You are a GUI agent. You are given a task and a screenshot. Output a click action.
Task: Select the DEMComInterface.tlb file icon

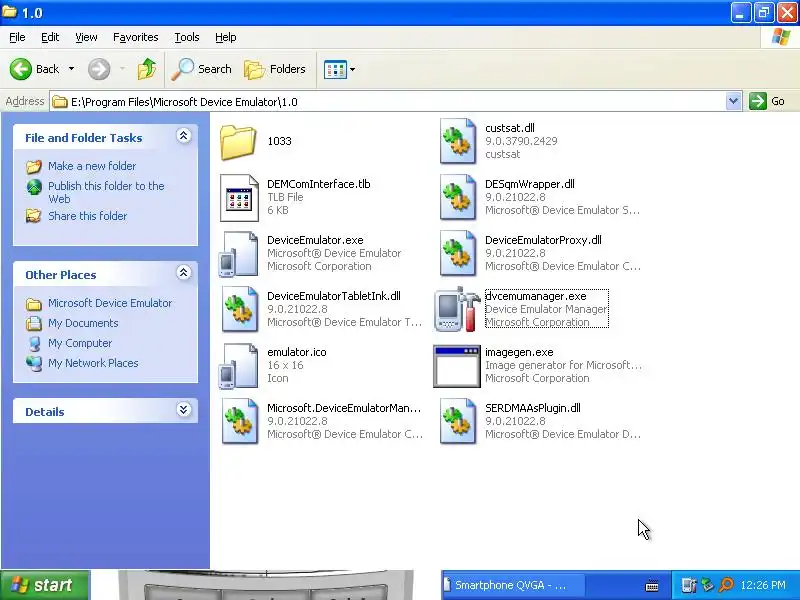tap(239, 197)
